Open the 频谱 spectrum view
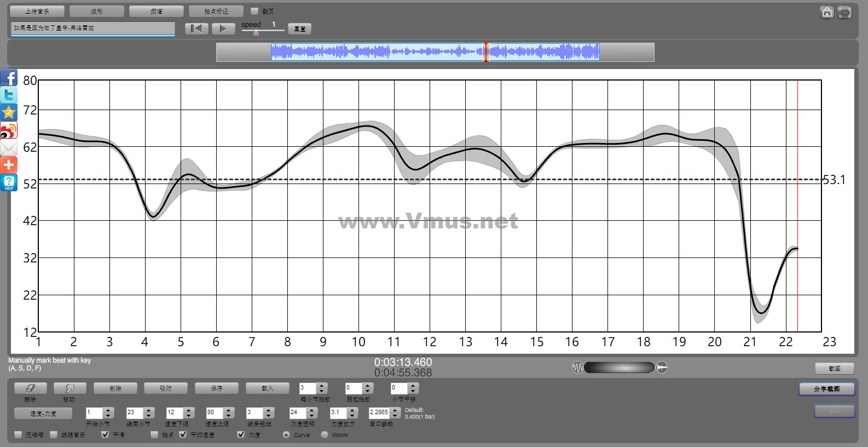Screen dimensions: 868x447 tap(157, 11)
